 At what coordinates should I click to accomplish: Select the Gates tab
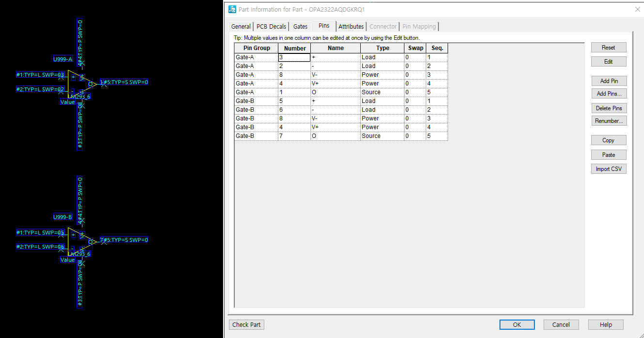(300, 27)
